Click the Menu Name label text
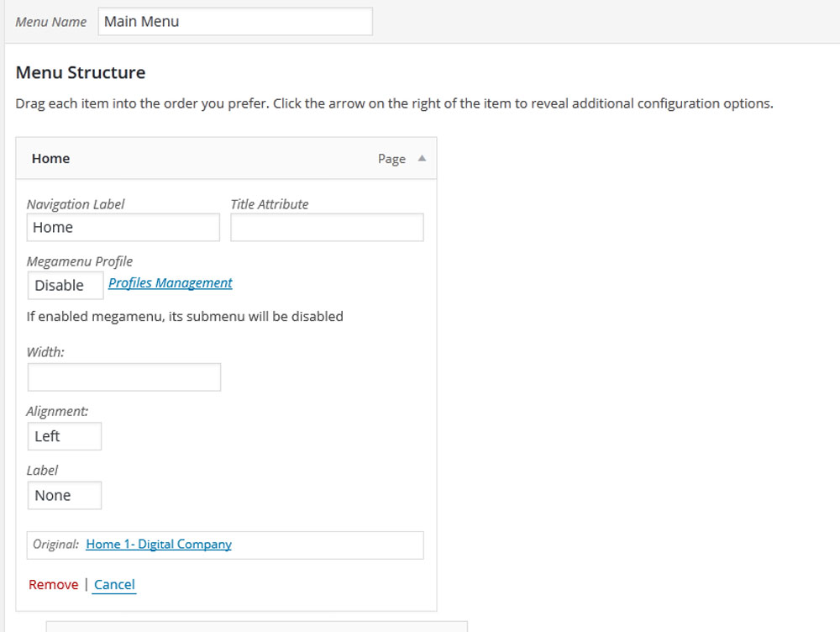The image size is (840, 632). pos(51,23)
